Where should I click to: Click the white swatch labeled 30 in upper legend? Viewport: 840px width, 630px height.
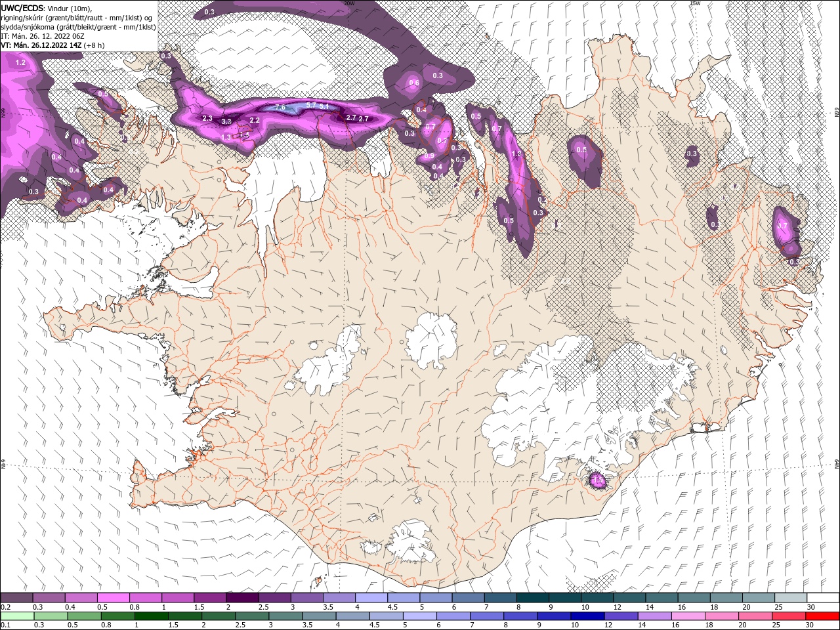[823, 598]
